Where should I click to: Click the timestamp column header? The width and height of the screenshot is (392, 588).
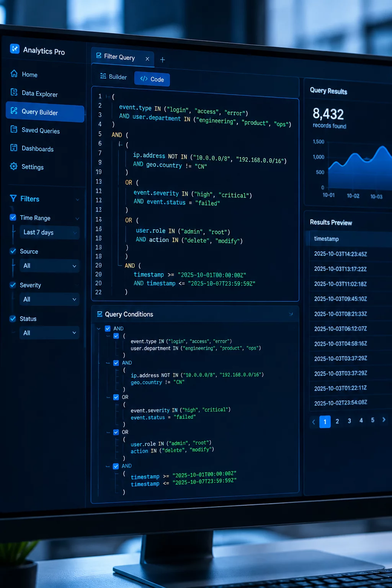(326, 239)
